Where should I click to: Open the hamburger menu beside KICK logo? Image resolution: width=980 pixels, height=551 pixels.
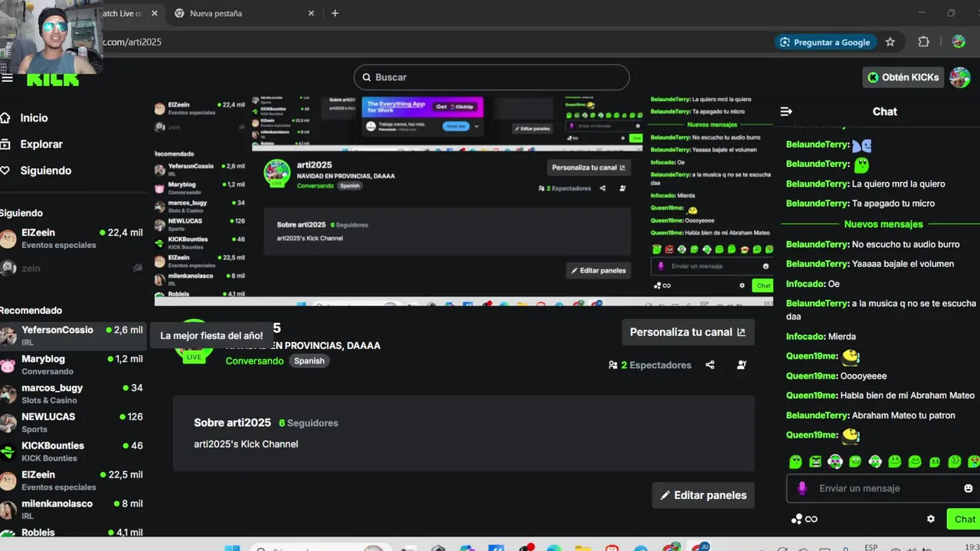click(x=6, y=78)
